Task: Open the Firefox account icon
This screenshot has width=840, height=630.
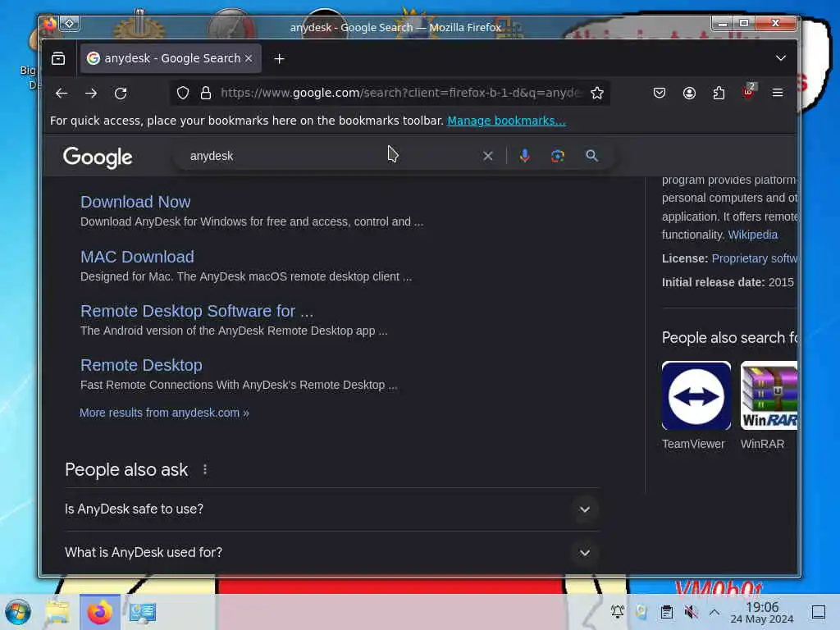Action: pos(689,94)
